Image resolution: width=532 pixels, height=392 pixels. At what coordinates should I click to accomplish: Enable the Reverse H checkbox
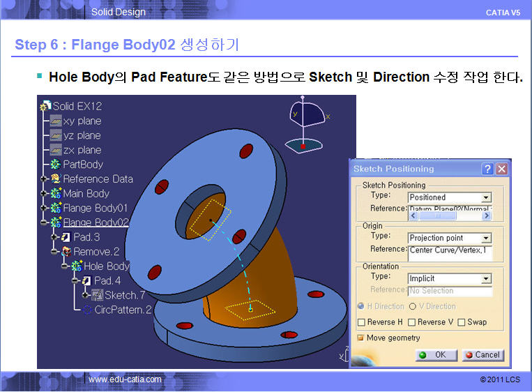point(361,322)
